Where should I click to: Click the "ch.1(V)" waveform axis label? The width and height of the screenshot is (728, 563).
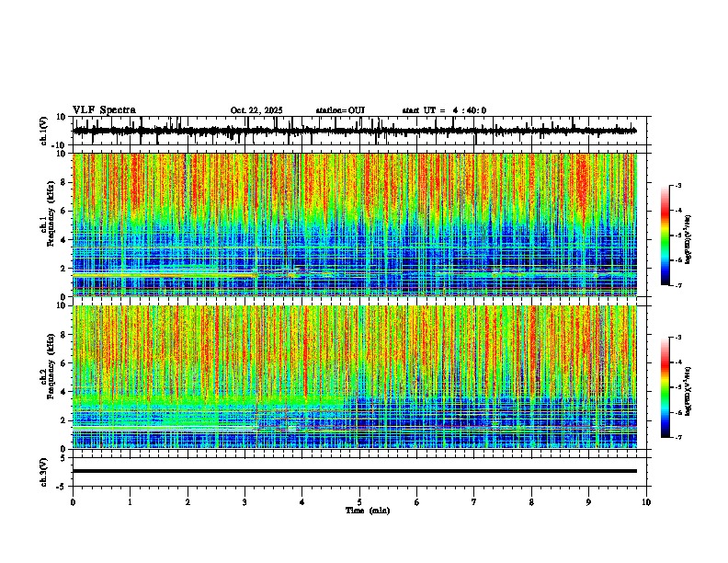click(x=44, y=131)
